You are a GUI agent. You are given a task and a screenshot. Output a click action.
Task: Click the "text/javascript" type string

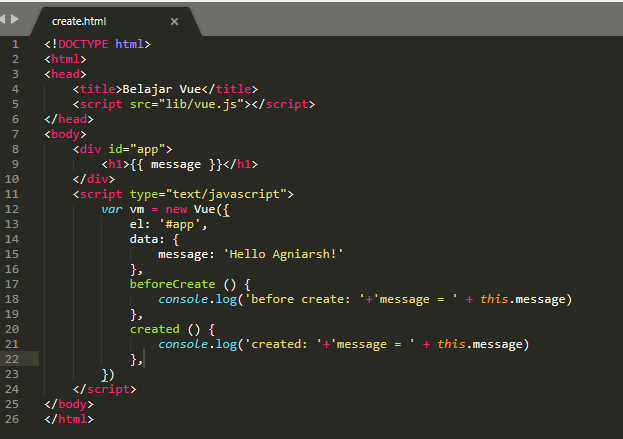[x=226, y=194]
